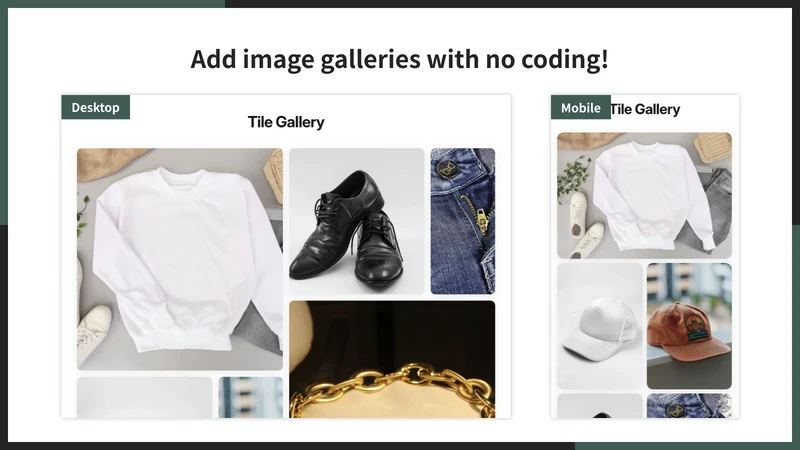Open the white cap image in mobile gallery
Image resolution: width=800 pixels, height=450 pixels.
pos(599,326)
